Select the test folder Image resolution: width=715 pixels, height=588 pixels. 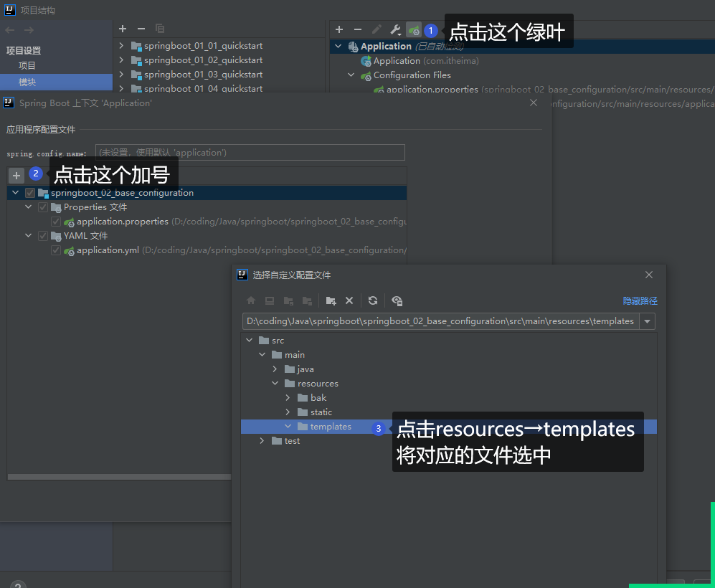point(292,441)
